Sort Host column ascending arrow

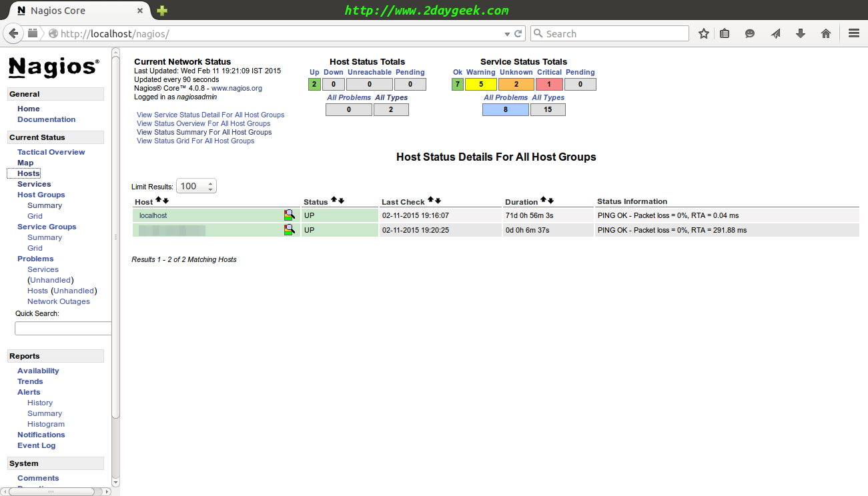coord(158,200)
